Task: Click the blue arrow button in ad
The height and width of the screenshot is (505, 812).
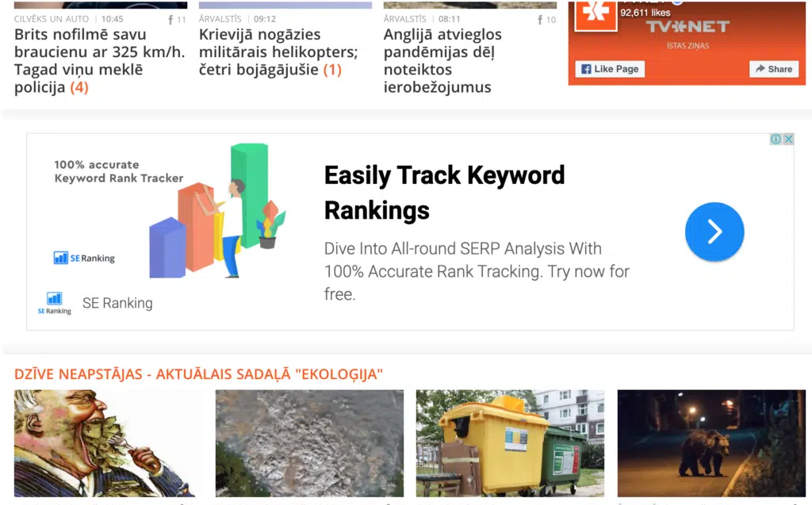Action: click(714, 231)
